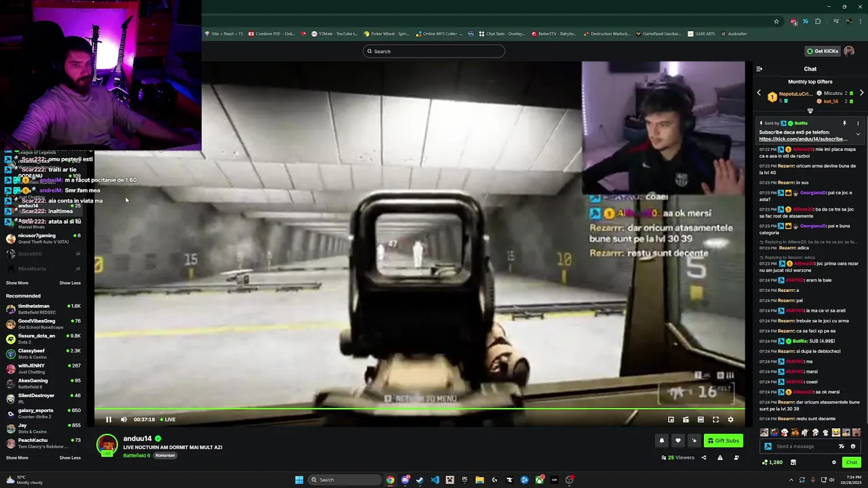
Task: Click the Romanian language tag
Action: (165, 455)
